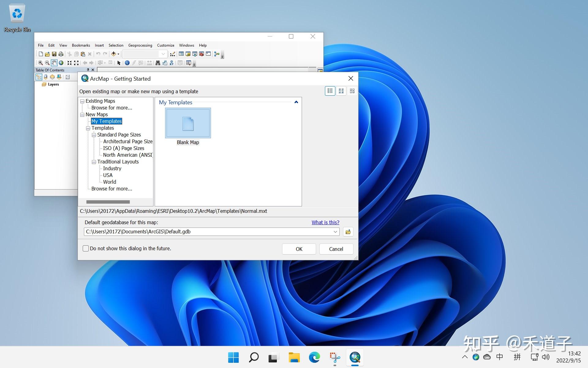Toggle the Table Of Contents auto-hide pin

click(x=88, y=70)
